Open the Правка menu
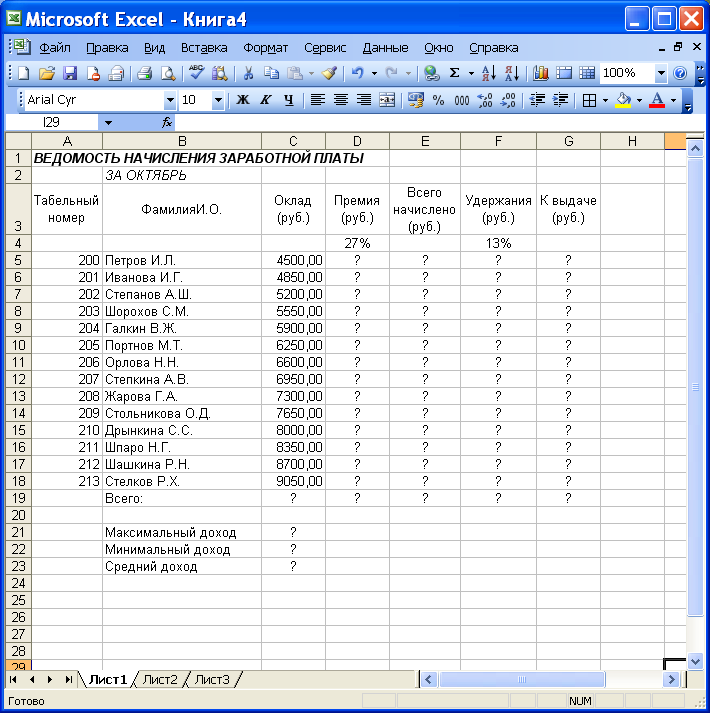Screen dimensions: 710x713 pos(107,48)
